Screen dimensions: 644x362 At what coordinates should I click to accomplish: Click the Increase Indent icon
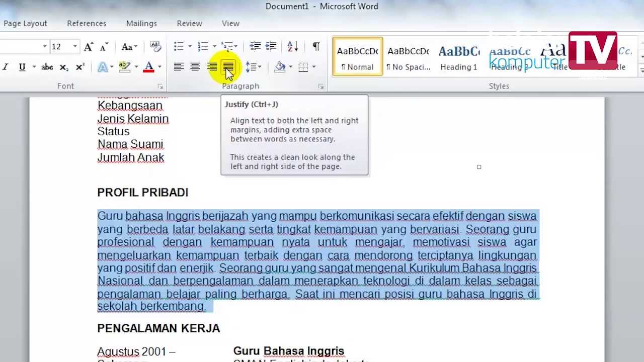pos(271,46)
